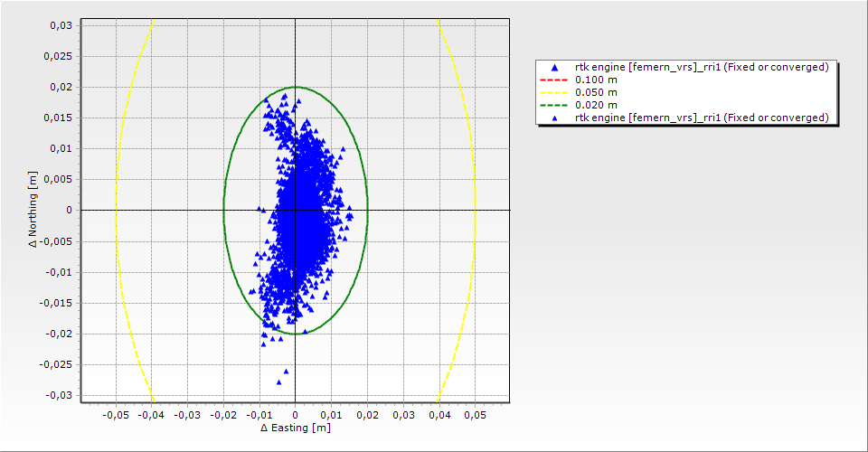Screen dimensions: 868x452
Task: Click the small blue triangle in the last legend entry
Action: (554, 118)
